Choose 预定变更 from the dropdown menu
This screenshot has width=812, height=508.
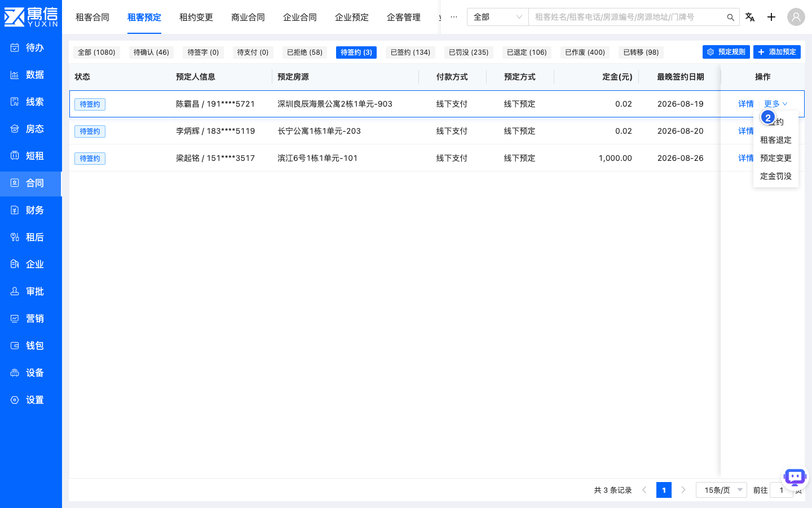[776, 158]
